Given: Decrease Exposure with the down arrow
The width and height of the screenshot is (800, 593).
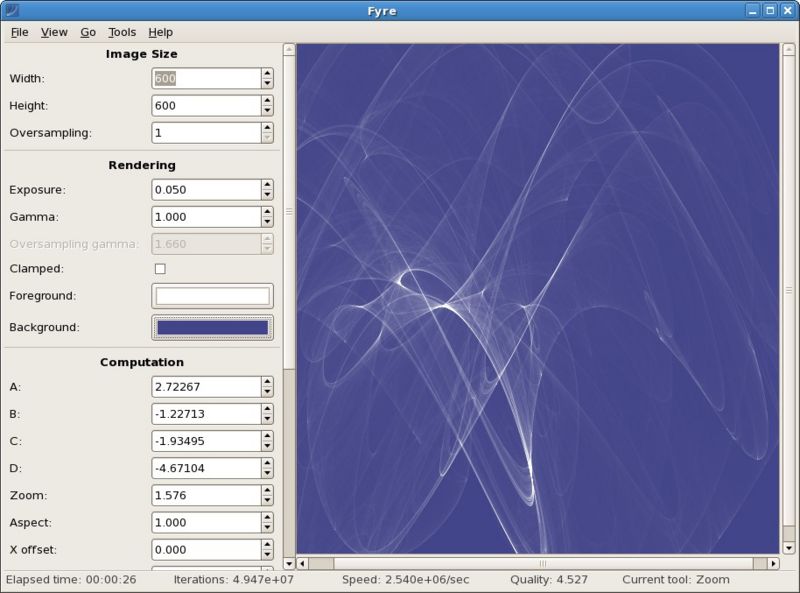Looking at the screenshot, I should pos(267,195).
